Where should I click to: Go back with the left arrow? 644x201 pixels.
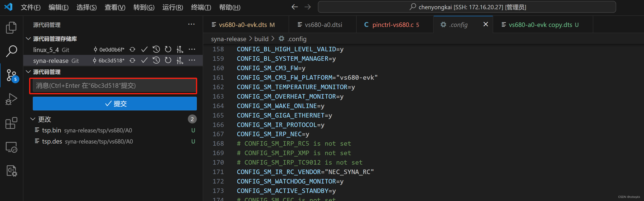coord(295,7)
